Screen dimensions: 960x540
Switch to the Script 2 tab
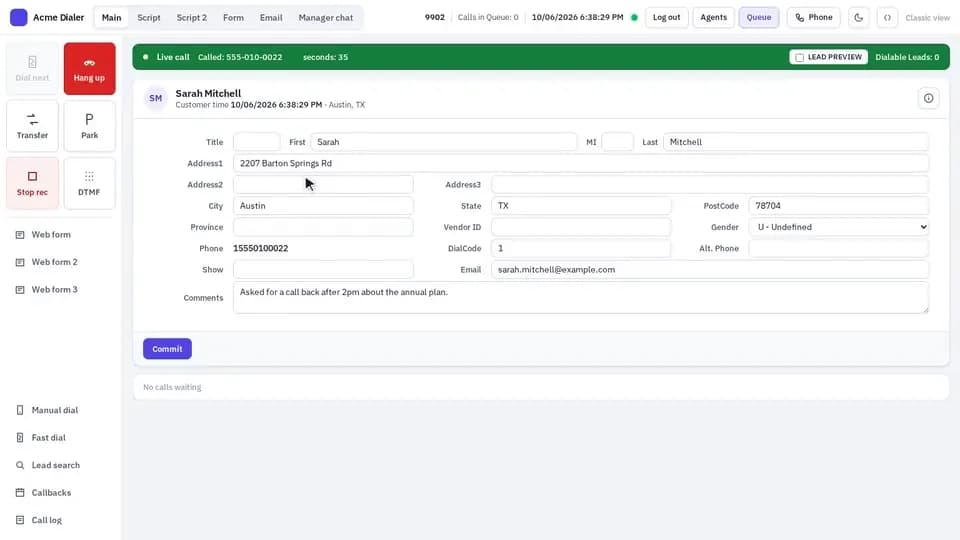coord(192,18)
